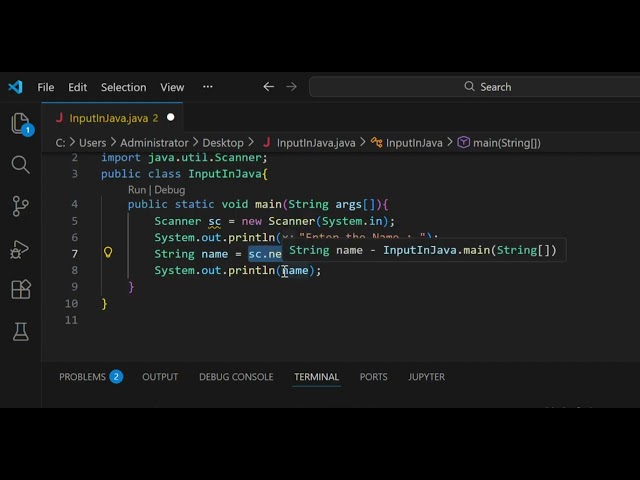Screen dimensions: 640x480
Task: Open the File menu
Action: coord(46,87)
